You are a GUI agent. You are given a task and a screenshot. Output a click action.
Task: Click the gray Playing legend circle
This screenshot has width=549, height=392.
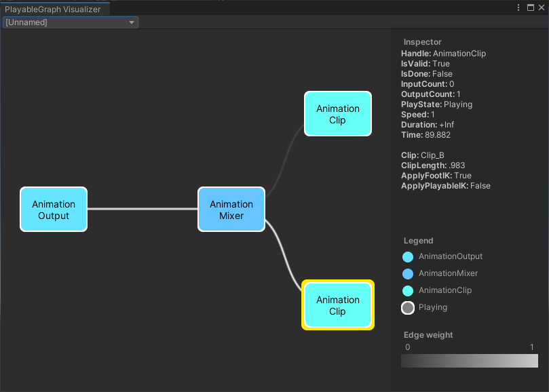(x=407, y=307)
